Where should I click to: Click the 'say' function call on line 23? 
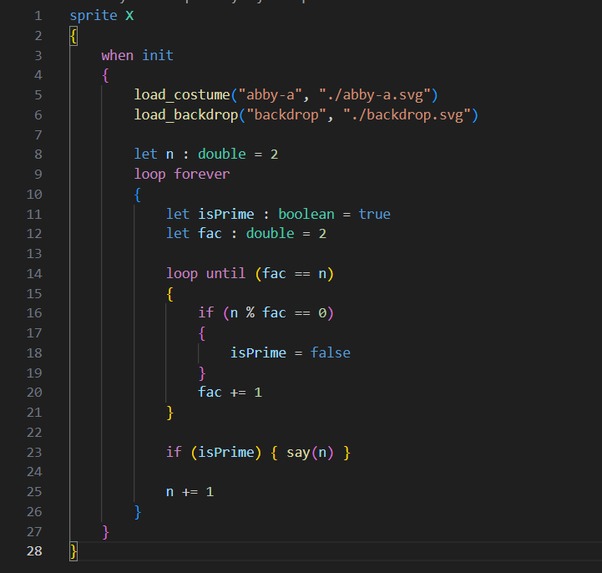pos(298,452)
